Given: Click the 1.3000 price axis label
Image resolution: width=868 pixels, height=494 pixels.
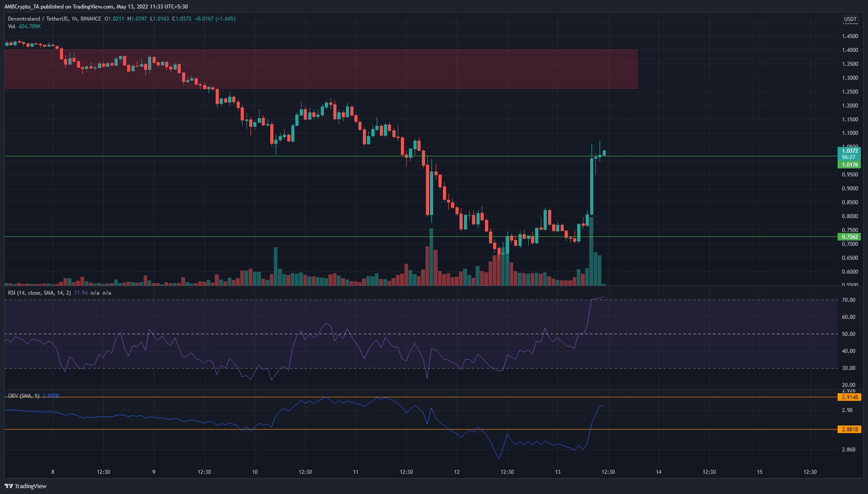Looking at the screenshot, I should [850, 78].
